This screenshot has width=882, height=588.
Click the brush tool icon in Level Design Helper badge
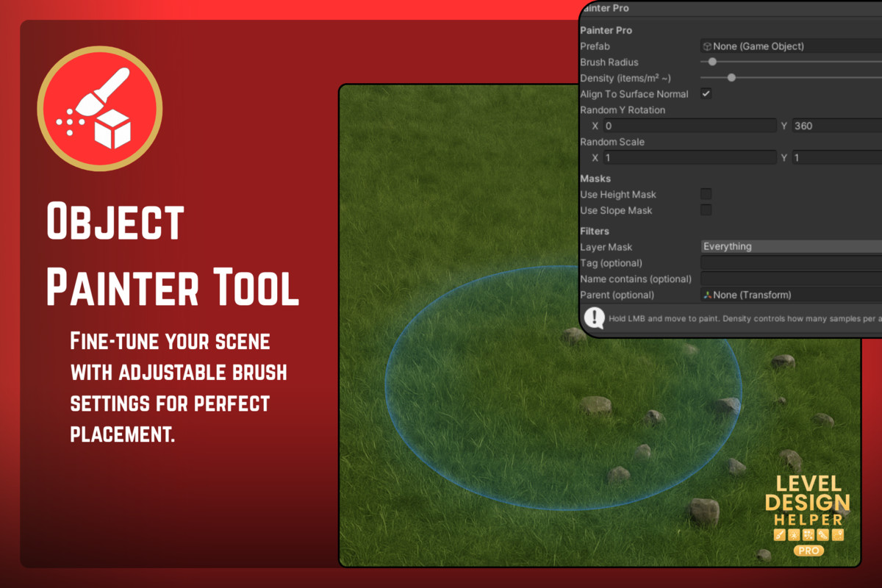click(779, 534)
